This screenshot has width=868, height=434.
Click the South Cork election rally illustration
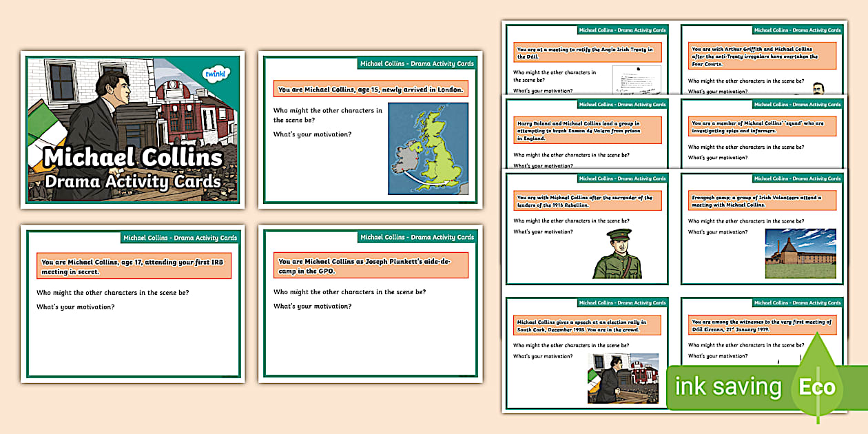[x=624, y=378]
